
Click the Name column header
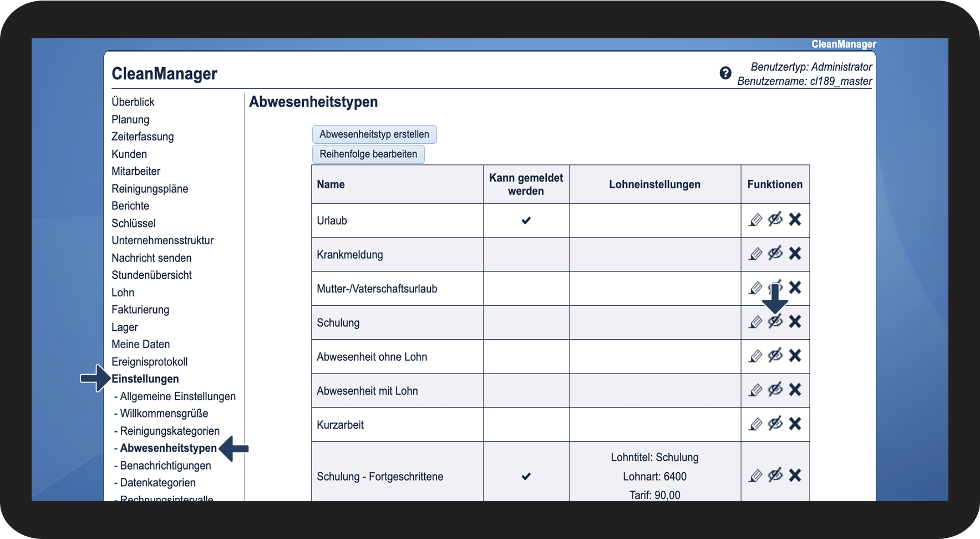click(x=398, y=184)
